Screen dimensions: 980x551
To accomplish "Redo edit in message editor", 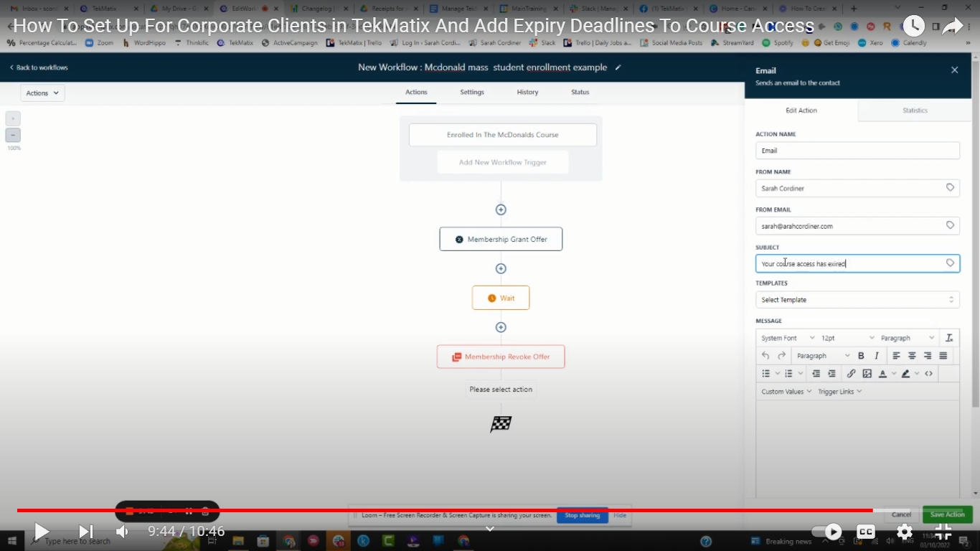I will coord(781,356).
